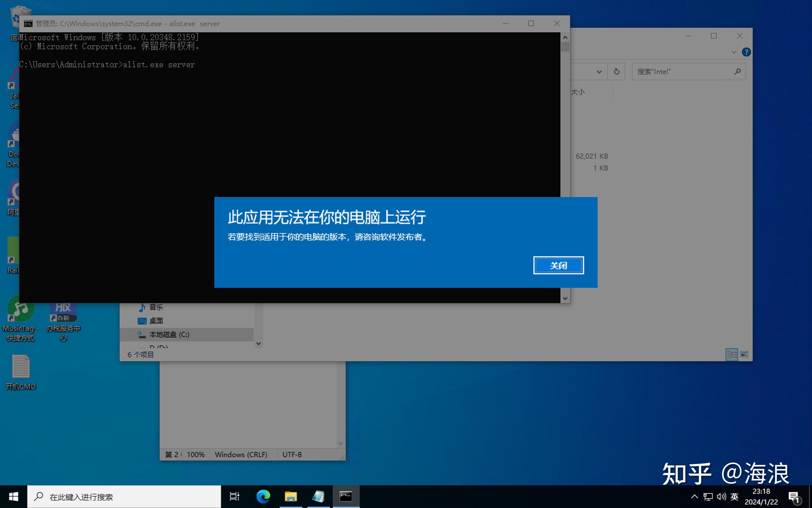Click the 6 个项目 Explorer status text
This screenshot has width=812, height=508.
click(141, 355)
